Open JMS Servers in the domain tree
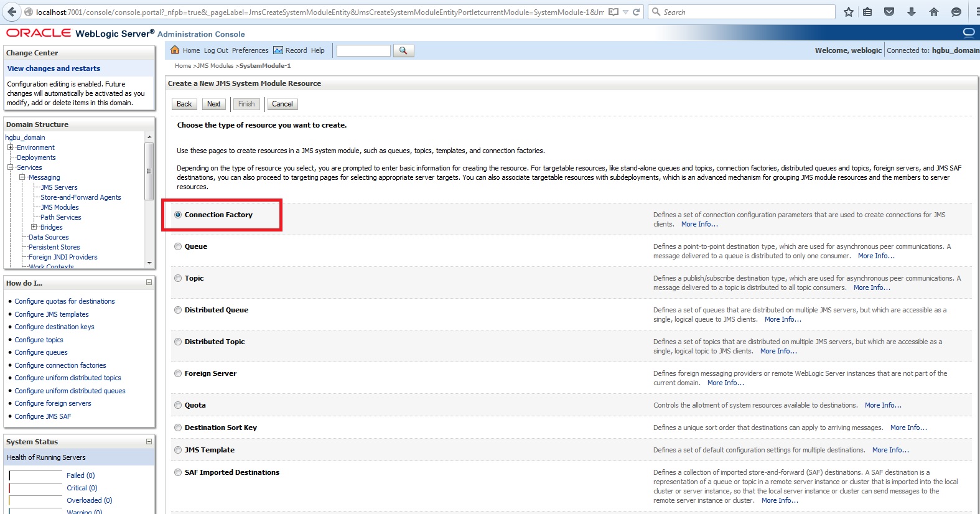The image size is (980, 514). tap(59, 187)
